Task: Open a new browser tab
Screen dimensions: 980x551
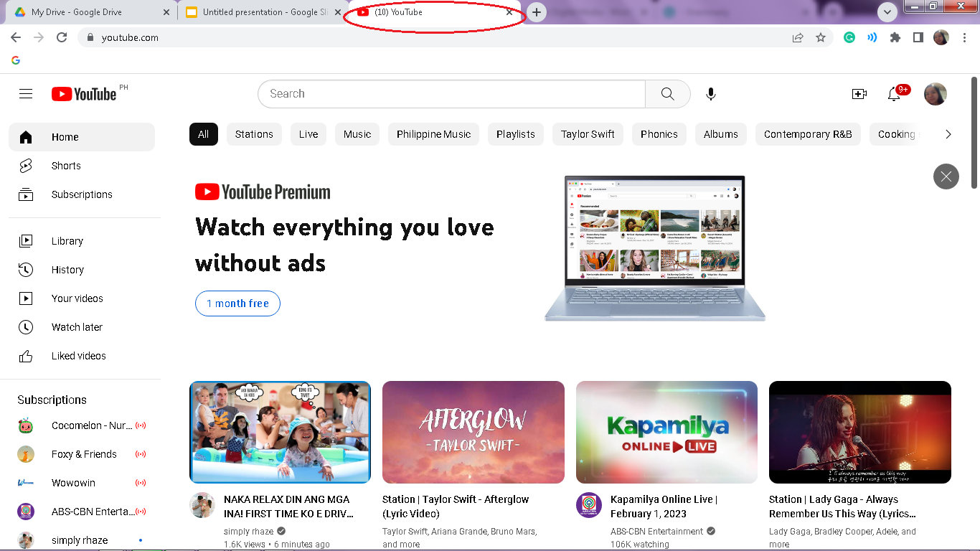Action: (536, 12)
